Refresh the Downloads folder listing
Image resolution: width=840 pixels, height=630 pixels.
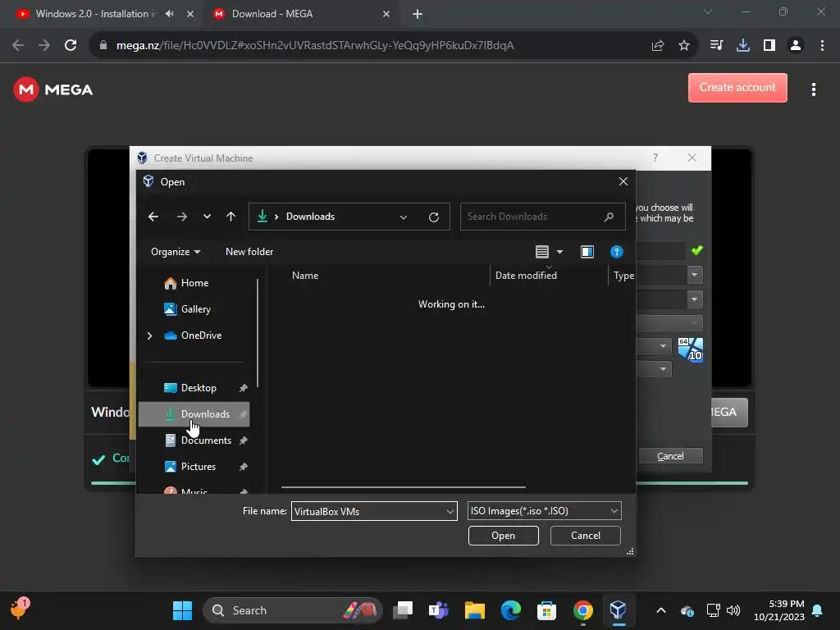434,217
